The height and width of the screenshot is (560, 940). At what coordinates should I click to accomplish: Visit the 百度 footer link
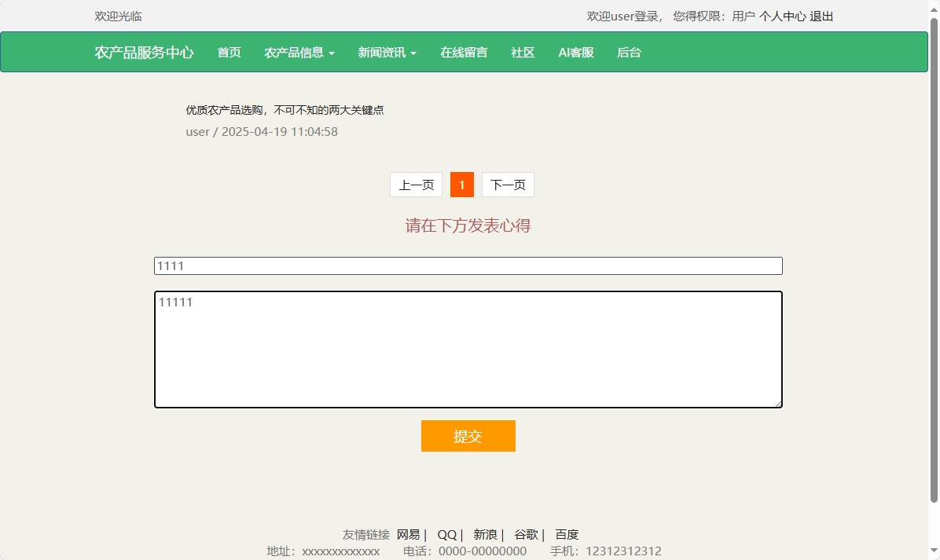coord(566,534)
